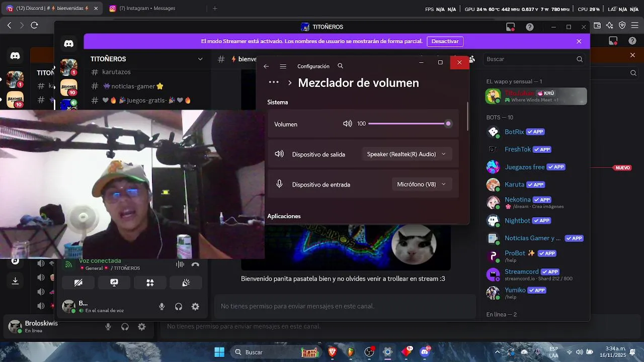Mute microphone next to B... profile
Viewport: 644px width, 362px height.
coord(162,306)
